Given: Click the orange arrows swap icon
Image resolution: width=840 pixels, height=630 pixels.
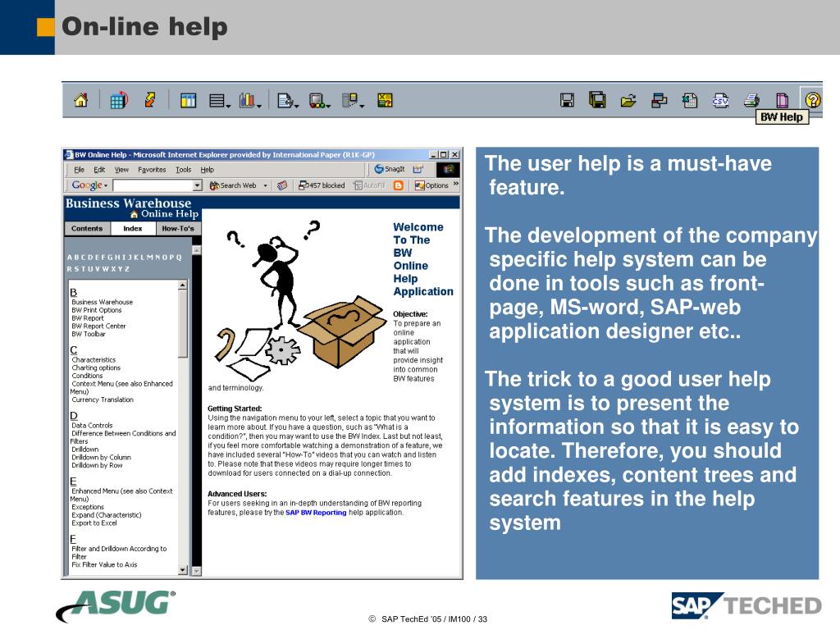Looking at the screenshot, I should (x=150, y=99).
